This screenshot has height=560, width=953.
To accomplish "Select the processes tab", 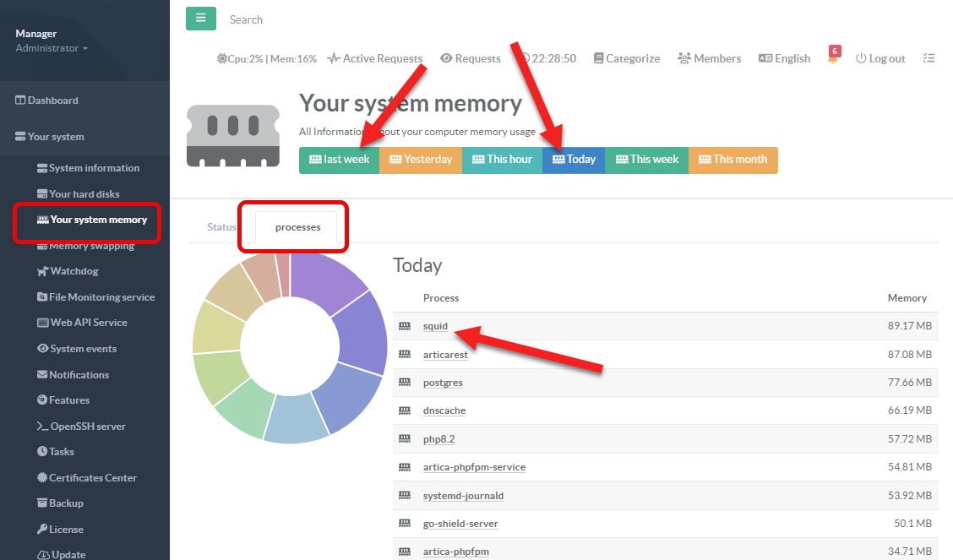I will point(297,226).
